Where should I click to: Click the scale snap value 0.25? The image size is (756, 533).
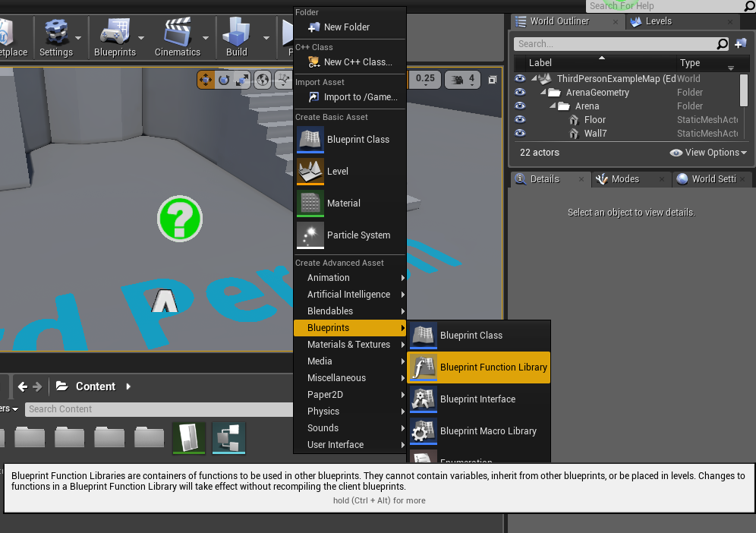[x=425, y=79]
